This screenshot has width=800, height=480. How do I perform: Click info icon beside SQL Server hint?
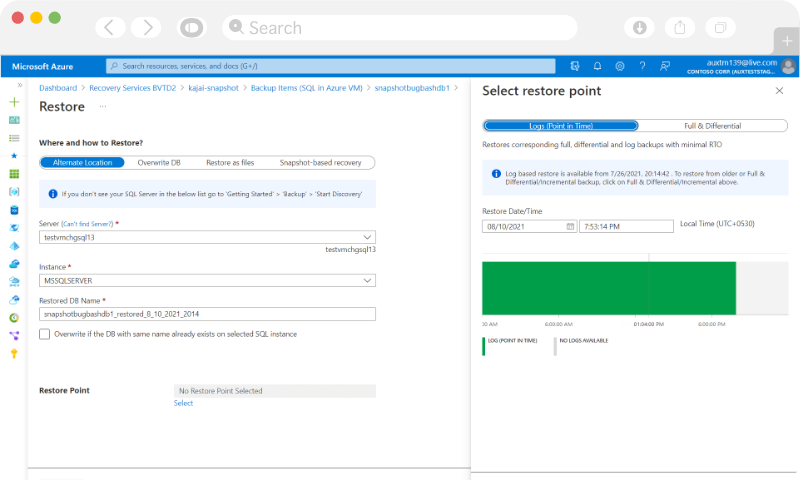click(53, 194)
